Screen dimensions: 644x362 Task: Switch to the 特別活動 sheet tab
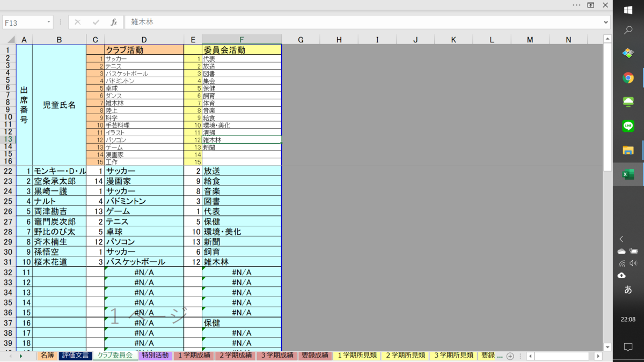pyautogui.click(x=155, y=356)
